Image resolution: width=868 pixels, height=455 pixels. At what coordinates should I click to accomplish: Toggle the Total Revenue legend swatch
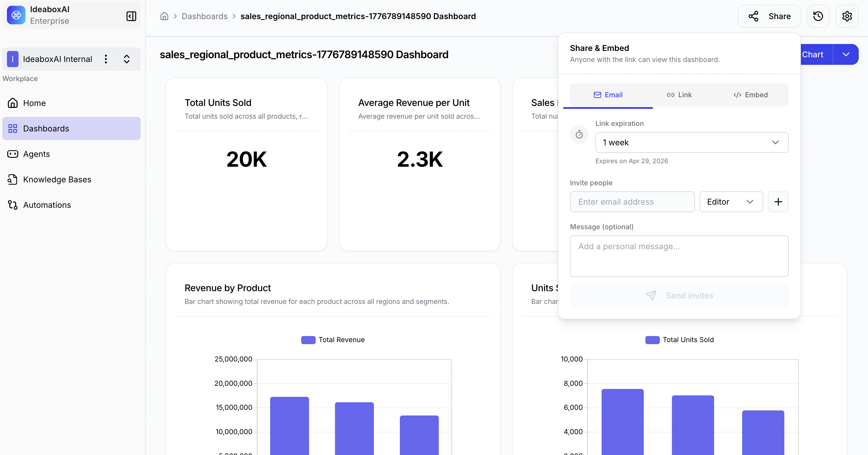pyautogui.click(x=308, y=340)
